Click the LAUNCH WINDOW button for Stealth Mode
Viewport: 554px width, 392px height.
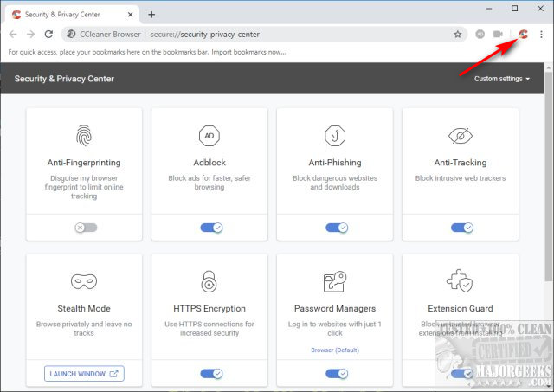[84, 374]
